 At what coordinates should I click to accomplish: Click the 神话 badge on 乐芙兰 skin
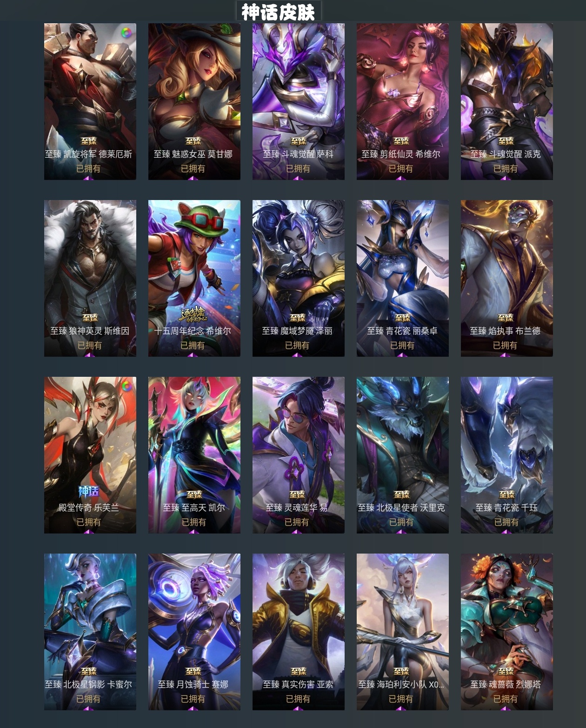pos(89,491)
